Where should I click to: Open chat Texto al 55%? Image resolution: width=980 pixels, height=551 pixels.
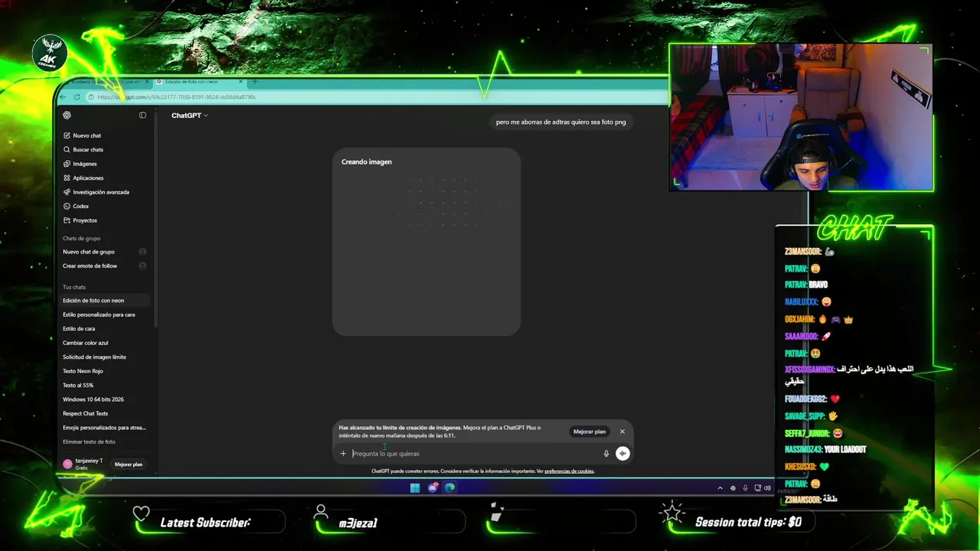[x=78, y=386]
